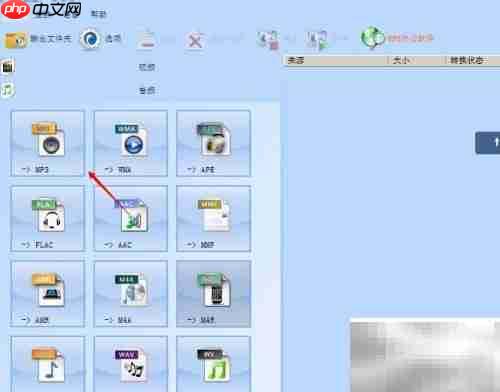The width and height of the screenshot is (500, 392).
Task: Choose the WAV format tile
Action: click(131, 364)
